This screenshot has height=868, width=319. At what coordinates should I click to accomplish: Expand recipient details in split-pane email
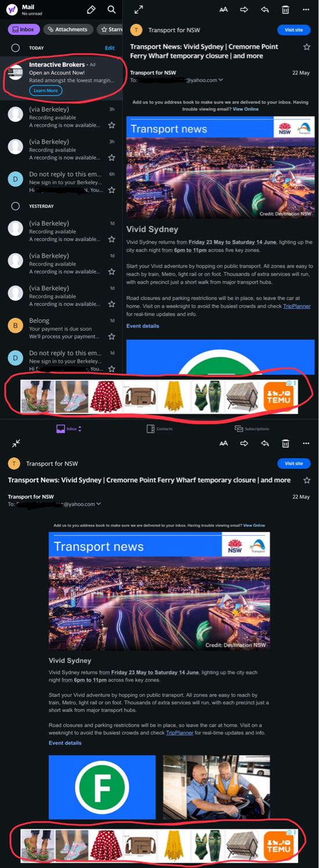221,80
